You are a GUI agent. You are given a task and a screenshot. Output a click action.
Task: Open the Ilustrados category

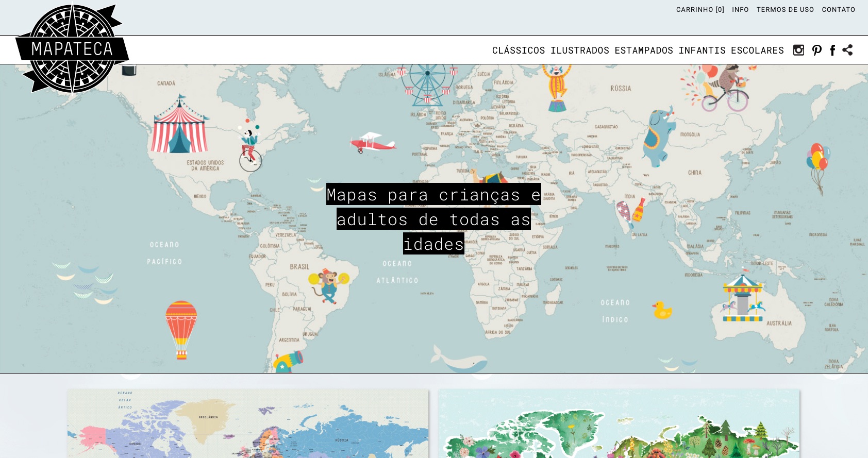coord(580,50)
